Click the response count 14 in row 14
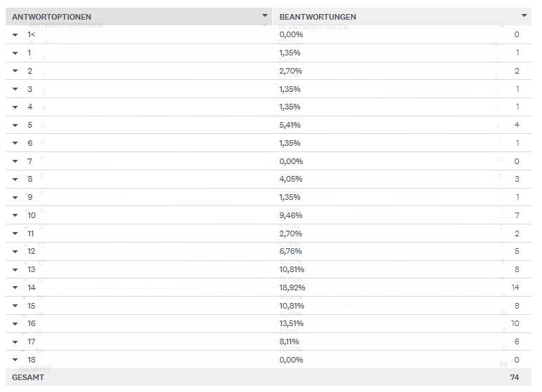Viewport: 542px width, 392px height. coord(515,288)
